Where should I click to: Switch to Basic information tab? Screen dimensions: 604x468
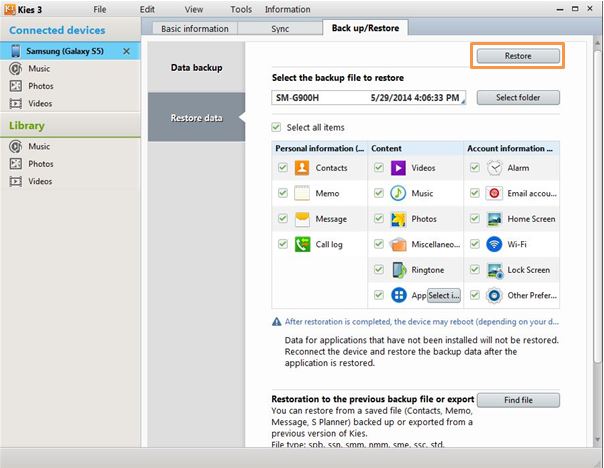point(195,29)
